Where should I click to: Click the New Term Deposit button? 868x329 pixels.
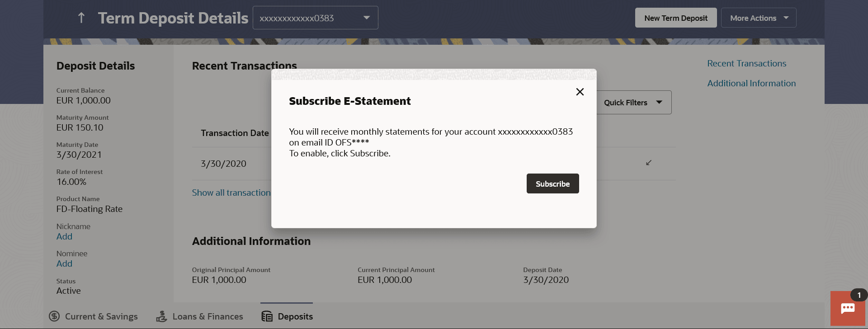(676, 18)
